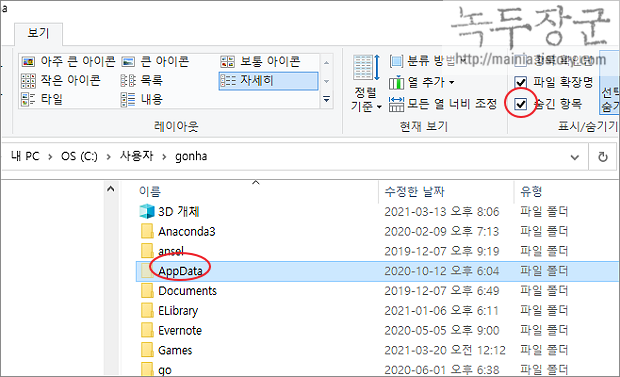620x377 pixels.
Task: Click 내 PC in address path
Action: click(25, 157)
